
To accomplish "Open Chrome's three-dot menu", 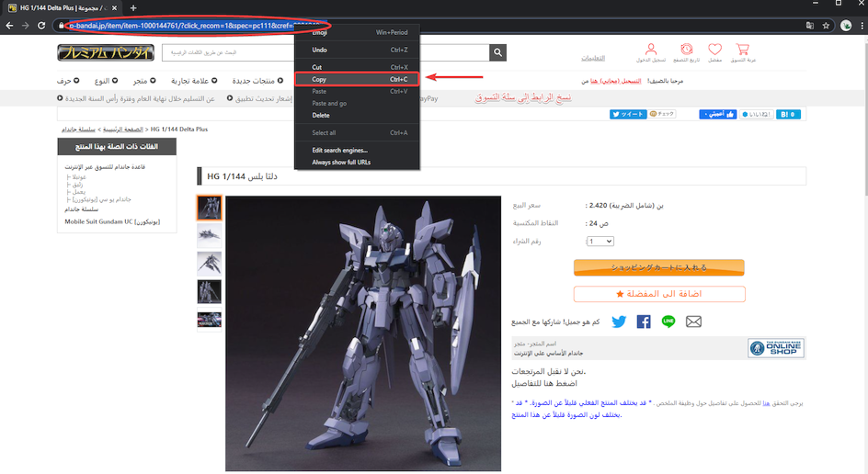I will 862,26.
